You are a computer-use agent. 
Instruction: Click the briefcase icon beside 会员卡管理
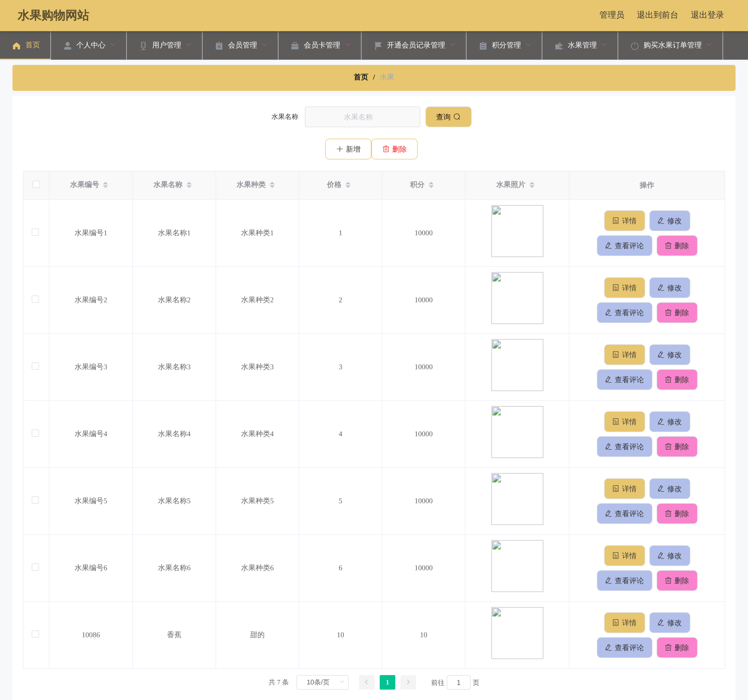(x=295, y=46)
